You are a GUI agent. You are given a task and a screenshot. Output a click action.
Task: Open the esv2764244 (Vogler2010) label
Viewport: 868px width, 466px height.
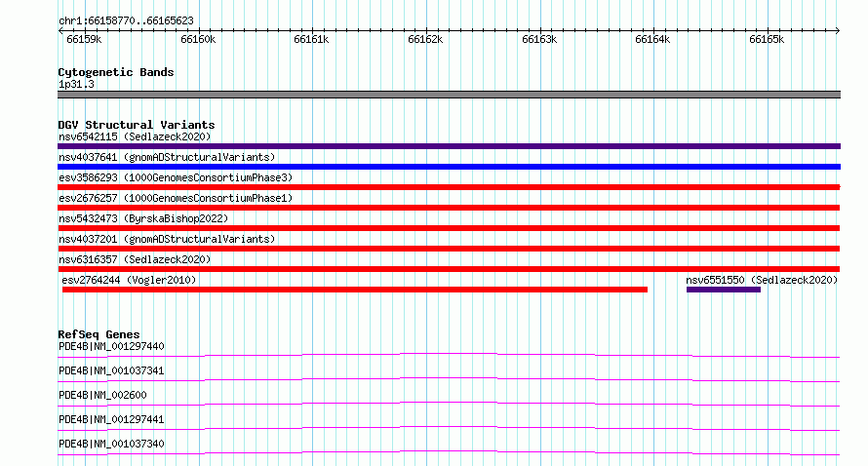tap(129, 280)
